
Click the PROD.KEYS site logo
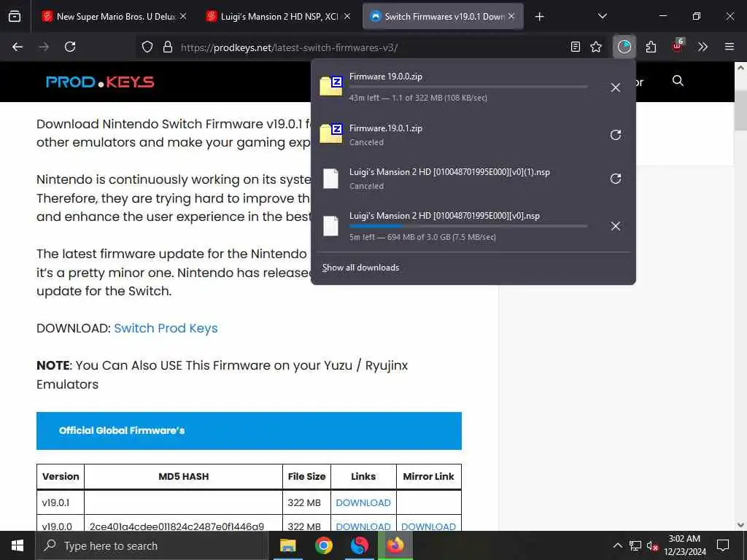click(100, 82)
